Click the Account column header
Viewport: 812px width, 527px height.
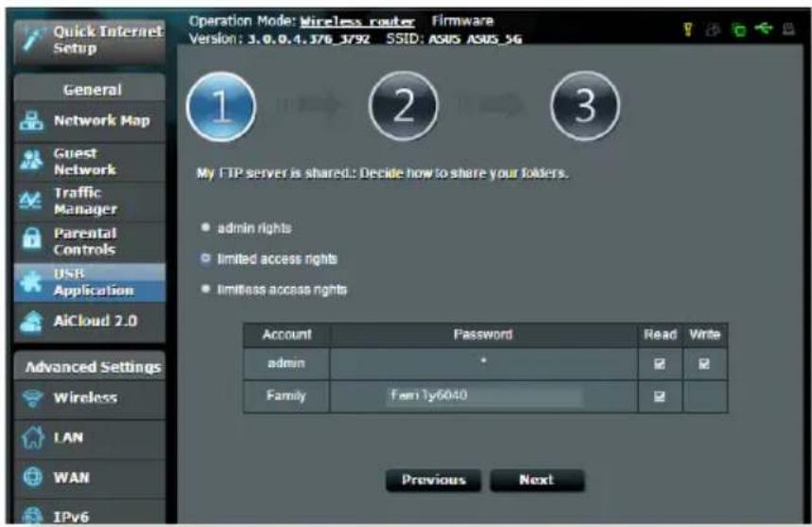coord(286,335)
